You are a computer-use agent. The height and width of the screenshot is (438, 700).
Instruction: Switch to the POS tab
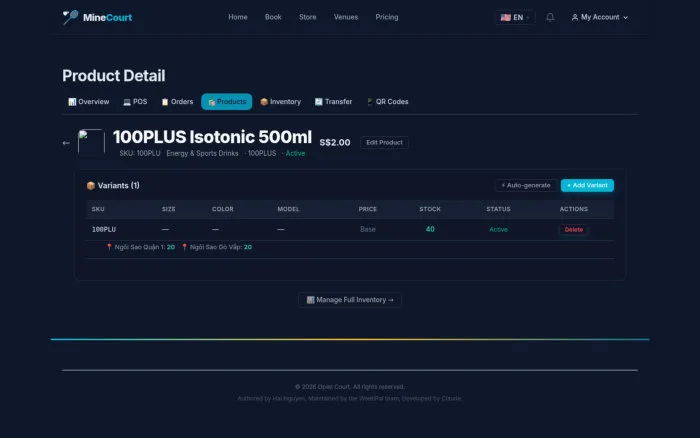coord(135,102)
